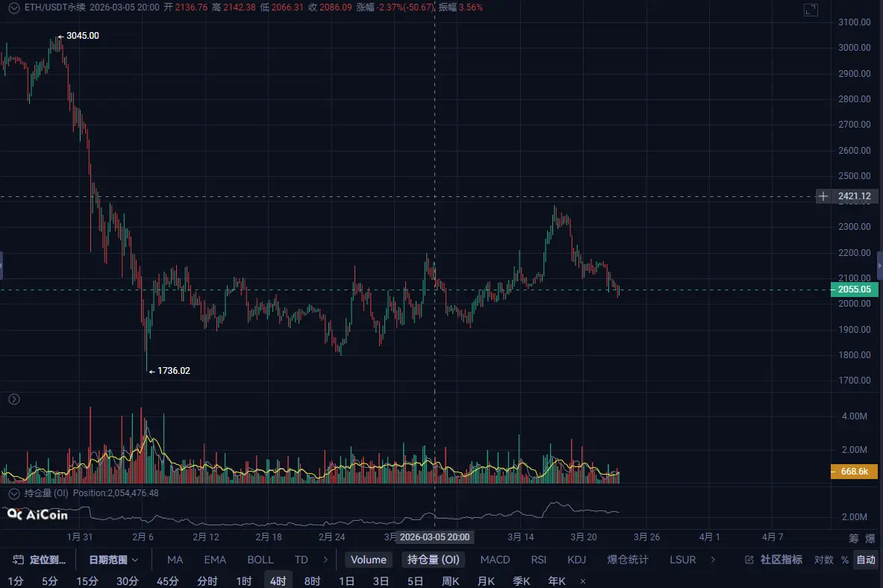Select the 分时 timeframe
The width and height of the screenshot is (883, 588).
coord(208,581)
